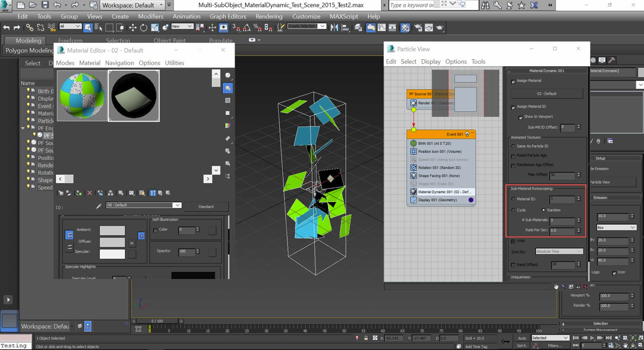Click the Standard material type button
Image resolution: width=644 pixels, height=350 pixels.
[205, 207]
